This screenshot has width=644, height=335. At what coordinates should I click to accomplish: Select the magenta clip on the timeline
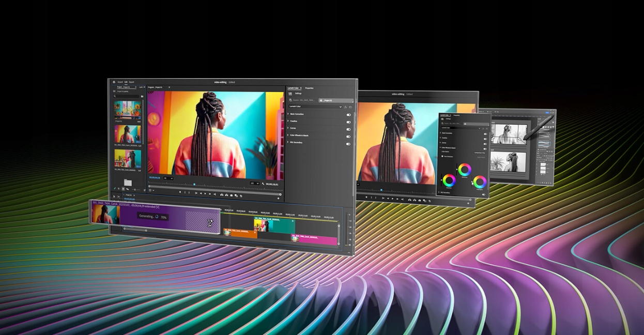click(314, 239)
